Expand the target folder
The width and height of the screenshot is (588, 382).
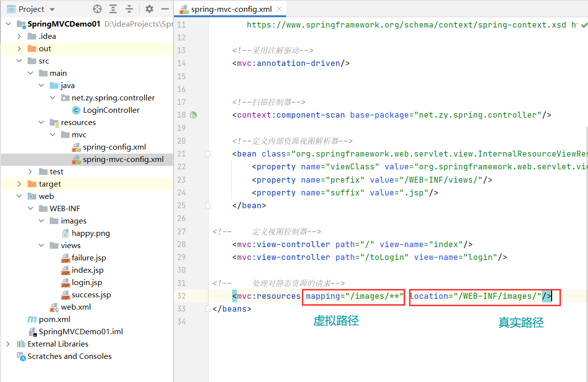(x=20, y=184)
